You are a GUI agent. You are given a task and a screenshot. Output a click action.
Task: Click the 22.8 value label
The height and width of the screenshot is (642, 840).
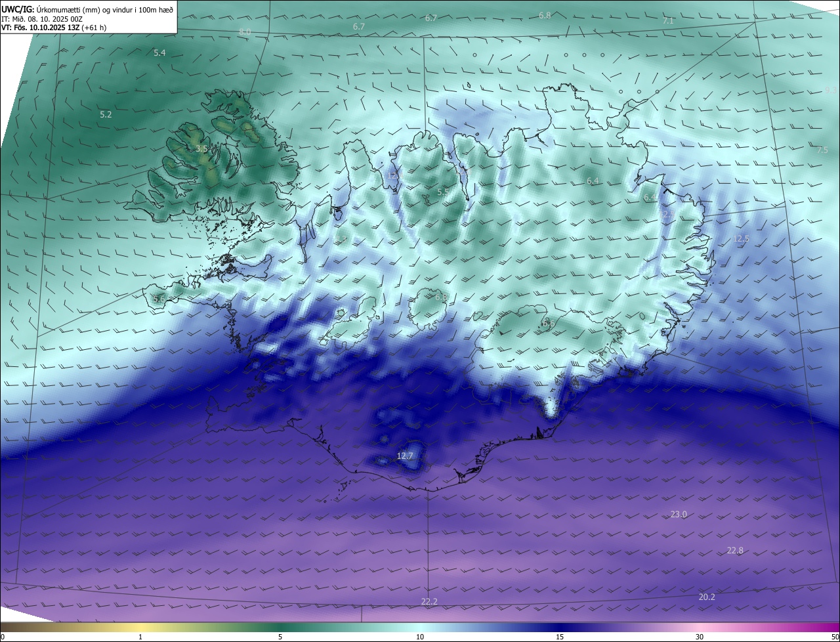(735, 550)
